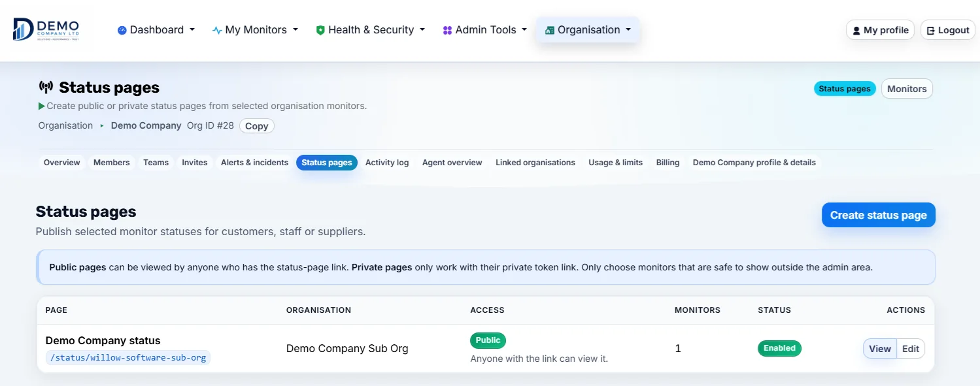Screen dimensions: 980x386
Task: Click Create status page button
Action: pyautogui.click(x=878, y=215)
